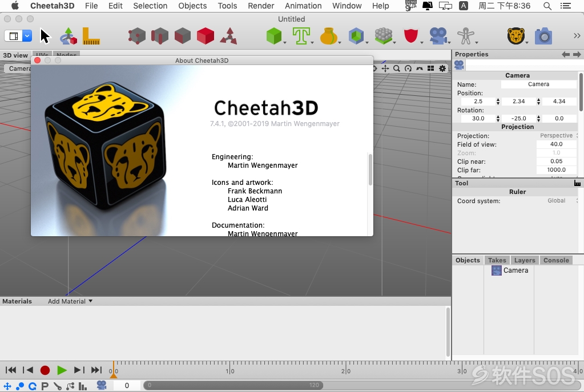Click the viewport zoom magnifier icon
584x392 pixels.
click(x=397, y=68)
